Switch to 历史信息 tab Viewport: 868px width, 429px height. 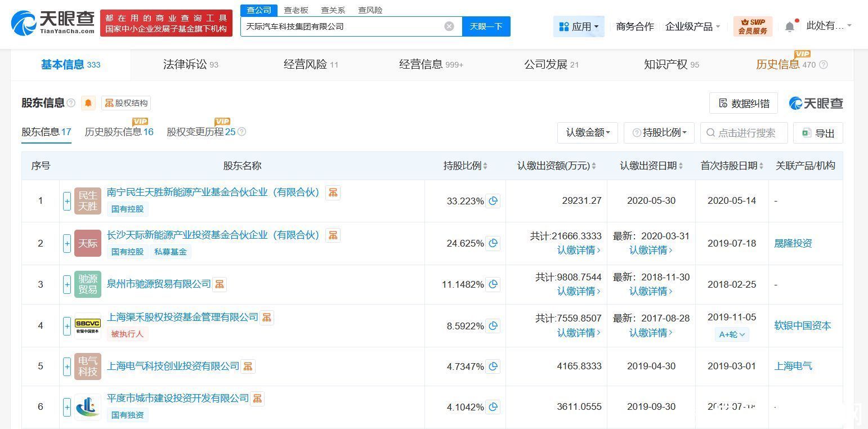pyautogui.click(x=786, y=65)
